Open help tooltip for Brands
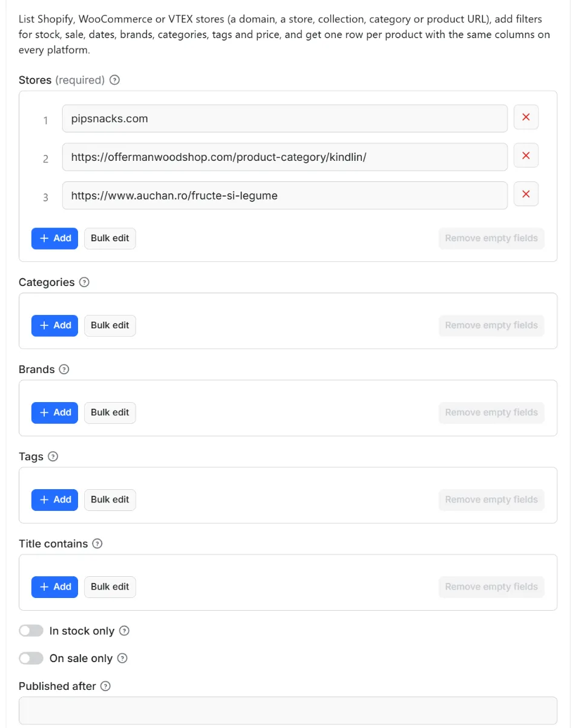 [x=64, y=369]
